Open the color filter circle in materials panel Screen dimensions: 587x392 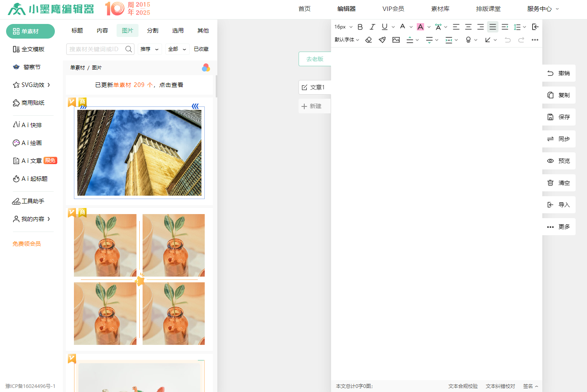coord(206,67)
